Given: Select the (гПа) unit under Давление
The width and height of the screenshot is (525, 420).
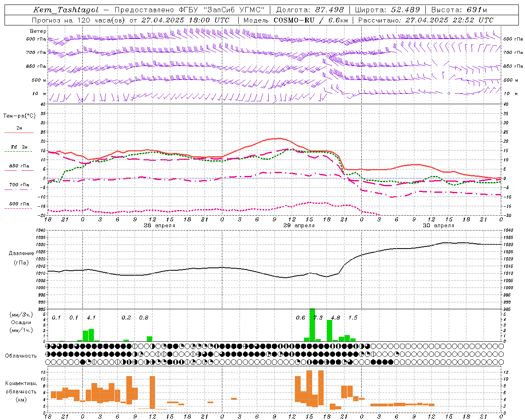Looking at the screenshot, I should tap(21, 263).
